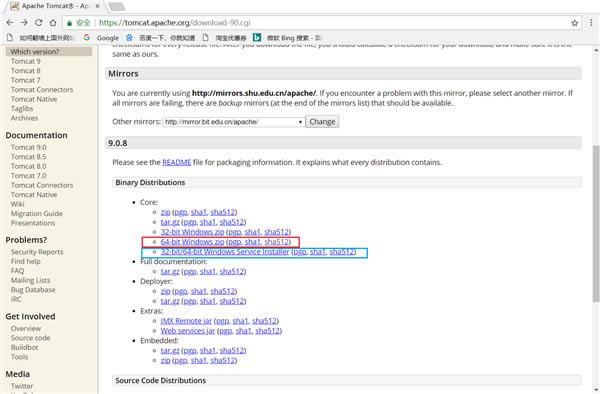The image size is (600, 394).
Task: Open Tomcat 8.5 documentation link
Action: coord(28,157)
